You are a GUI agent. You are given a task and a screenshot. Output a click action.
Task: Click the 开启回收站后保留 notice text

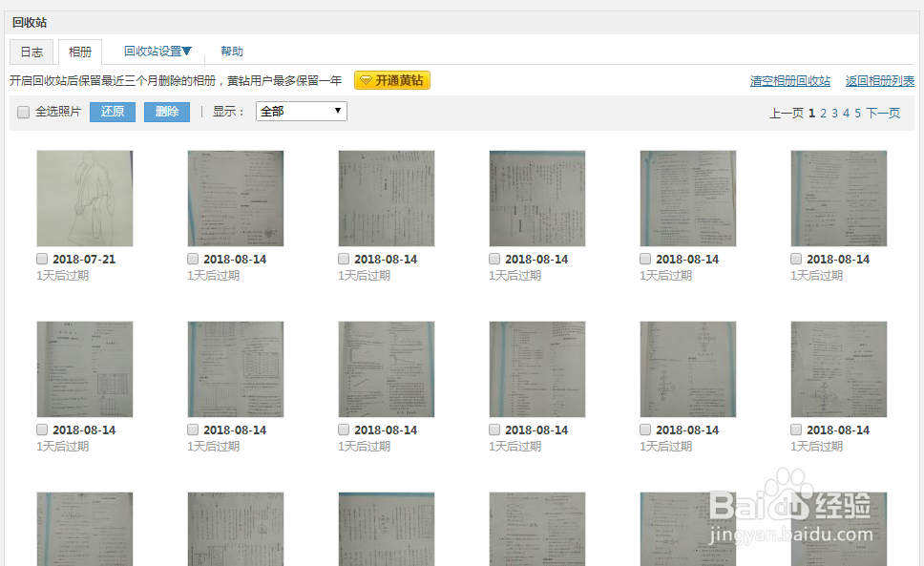coord(176,81)
